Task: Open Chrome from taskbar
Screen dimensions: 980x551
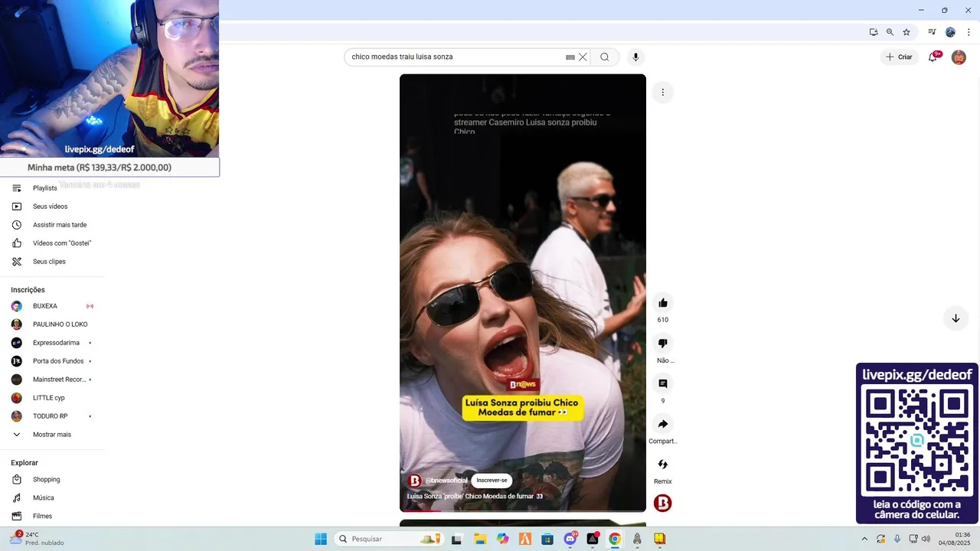Action: click(615, 539)
